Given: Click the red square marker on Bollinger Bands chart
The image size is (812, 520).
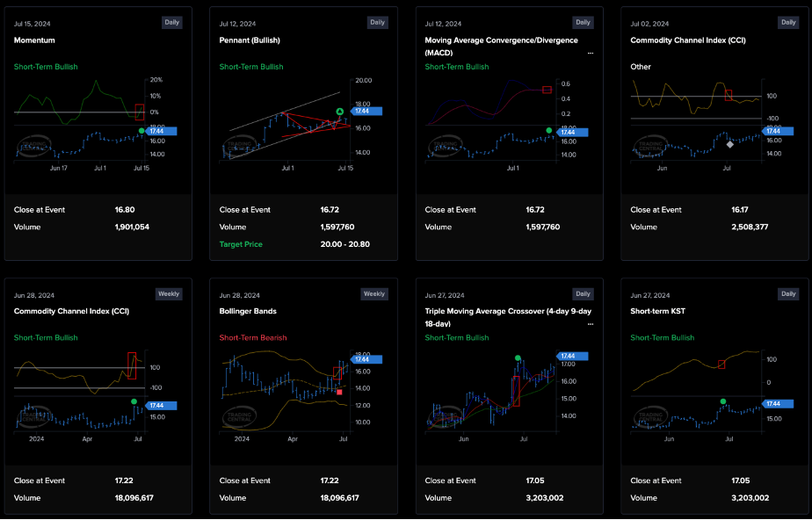Looking at the screenshot, I should pos(339,392).
